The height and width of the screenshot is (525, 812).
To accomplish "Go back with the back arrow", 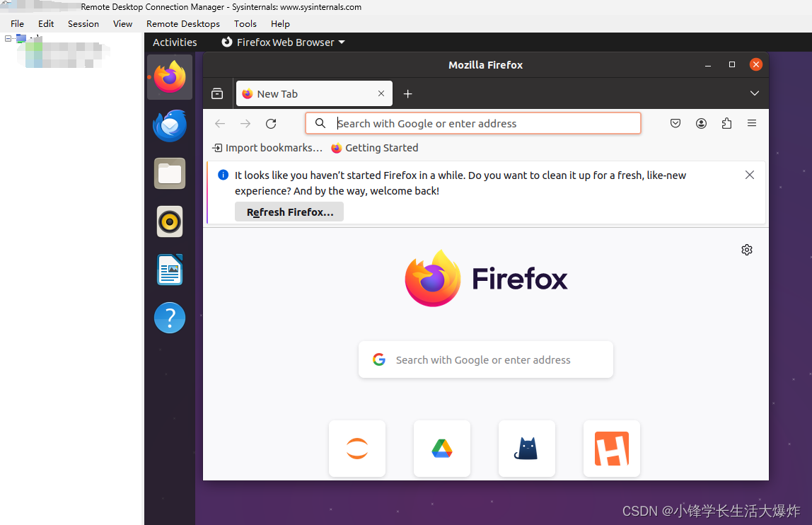I will tap(220, 123).
